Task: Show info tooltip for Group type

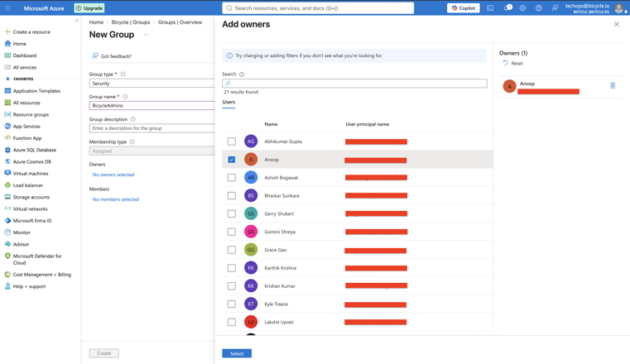Action: tap(123, 74)
